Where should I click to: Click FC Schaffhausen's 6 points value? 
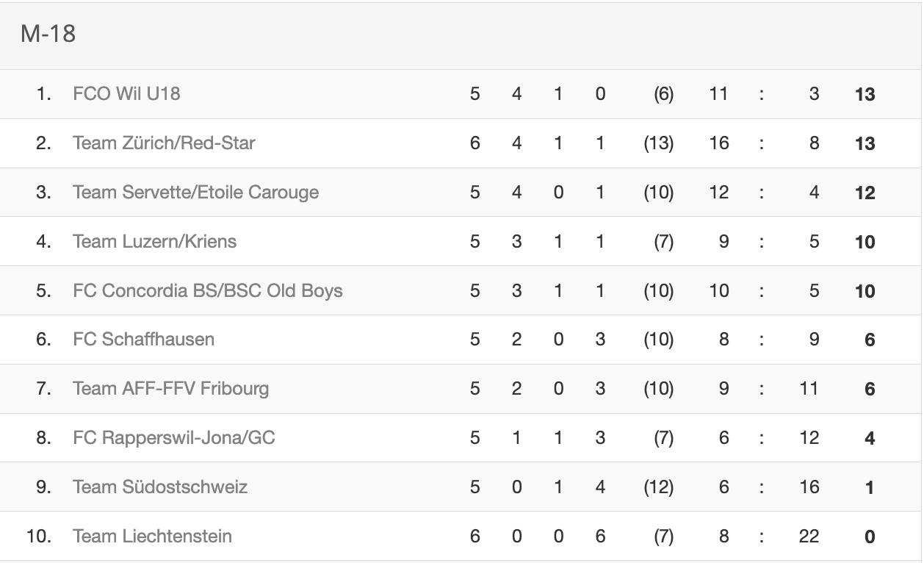870,340
